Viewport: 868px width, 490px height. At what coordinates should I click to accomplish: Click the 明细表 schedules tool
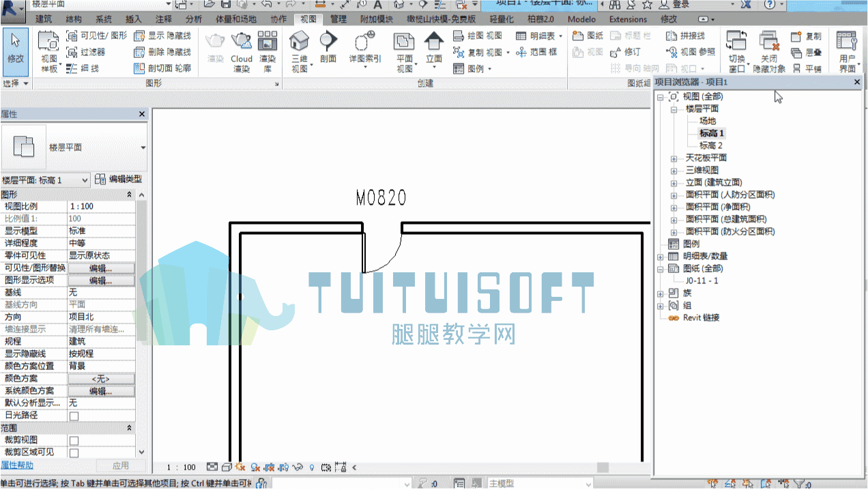pyautogui.click(x=539, y=35)
